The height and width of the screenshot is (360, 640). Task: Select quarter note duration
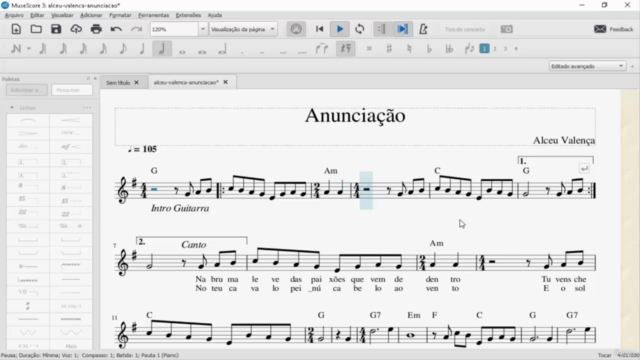pyautogui.click(x=142, y=49)
